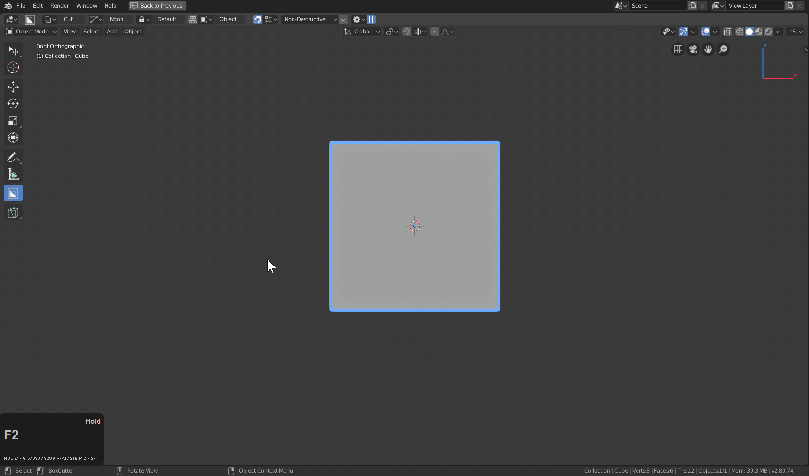
Task: Switch to solid viewport shading
Action: (x=749, y=32)
